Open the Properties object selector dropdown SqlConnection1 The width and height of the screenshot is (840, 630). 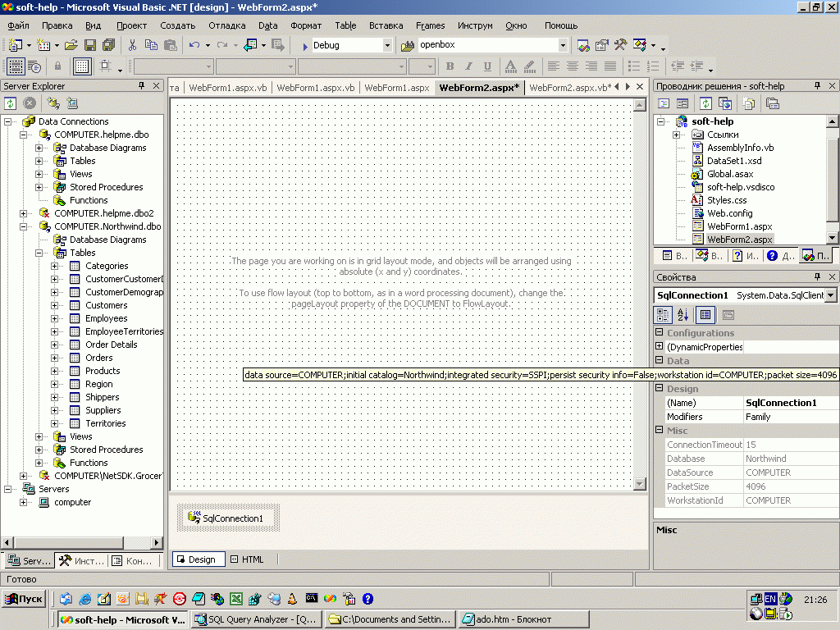click(x=830, y=295)
